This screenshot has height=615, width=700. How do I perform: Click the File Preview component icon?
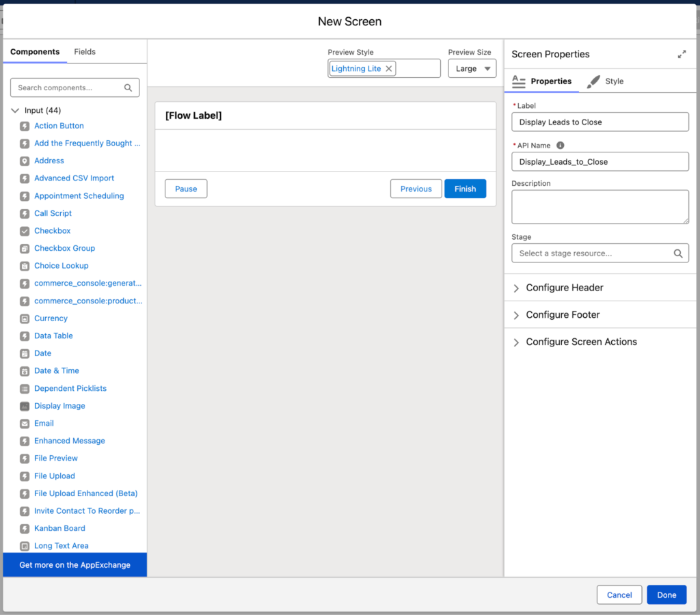tap(25, 459)
